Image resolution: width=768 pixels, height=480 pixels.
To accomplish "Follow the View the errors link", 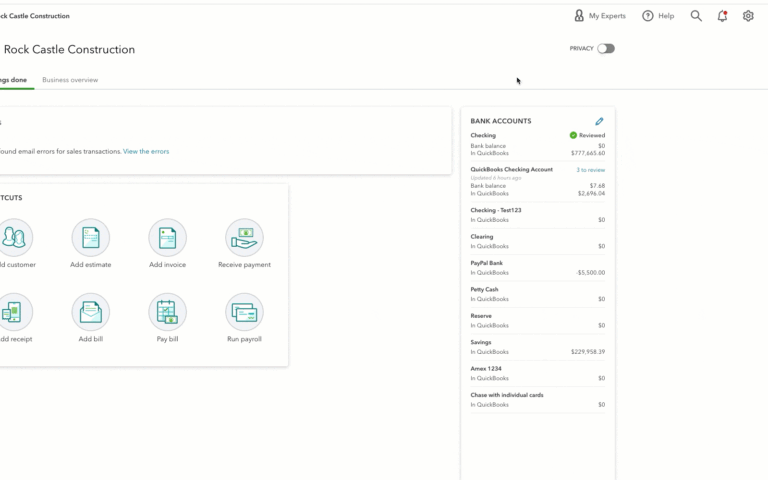I will click(146, 151).
